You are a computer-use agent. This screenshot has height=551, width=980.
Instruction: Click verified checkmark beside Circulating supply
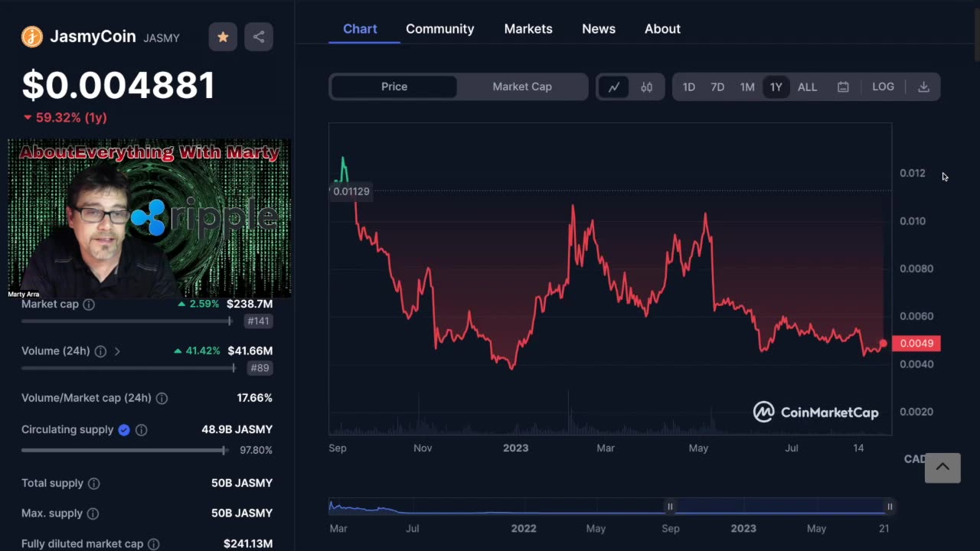click(x=124, y=430)
